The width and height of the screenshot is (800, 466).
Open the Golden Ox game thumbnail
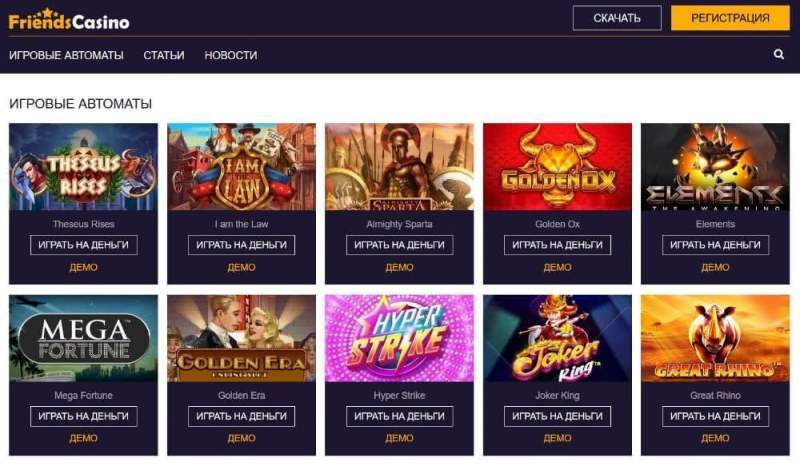click(x=557, y=167)
